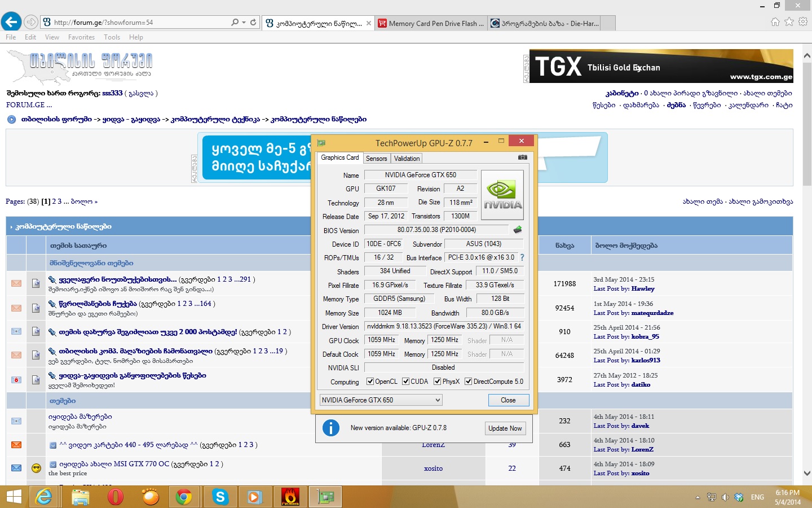The image size is (812, 508).
Task: Toggle the CUDA checkbox
Action: (x=405, y=382)
